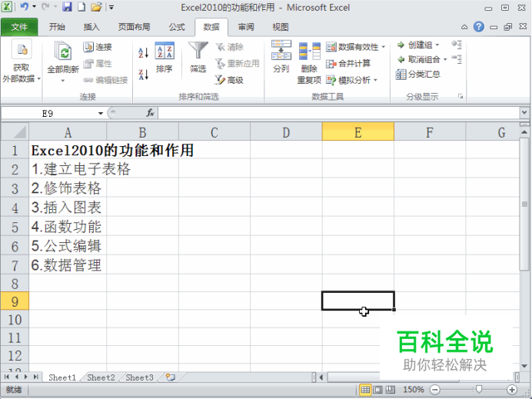Viewport: 532px width, 399px height.
Task: Click the fx insert function icon
Action: (151, 113)
